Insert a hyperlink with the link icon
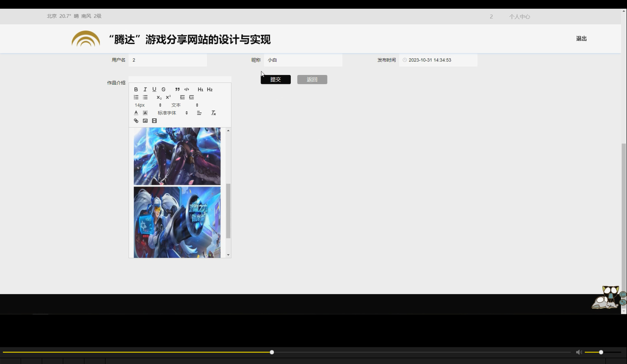This screenshot has height=364, width=627. tap(136, 121)
